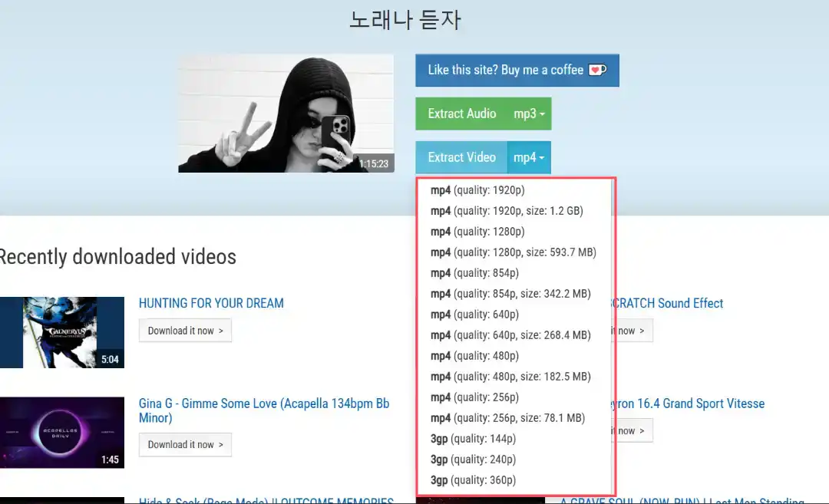Select mp4 854p size 342.2 MB
The height and width of the screenshot is (504, 829).
pyautogui.click(x=510, y=294)
